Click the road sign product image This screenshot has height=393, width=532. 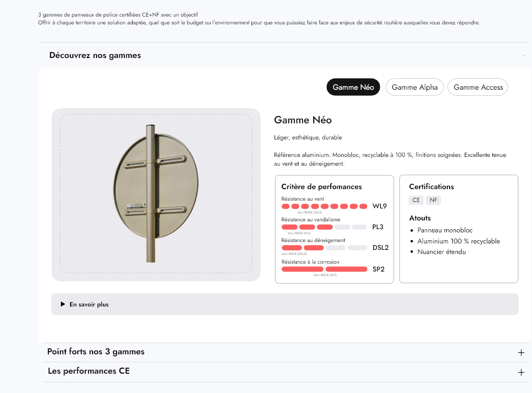click(x=156, y=194)
